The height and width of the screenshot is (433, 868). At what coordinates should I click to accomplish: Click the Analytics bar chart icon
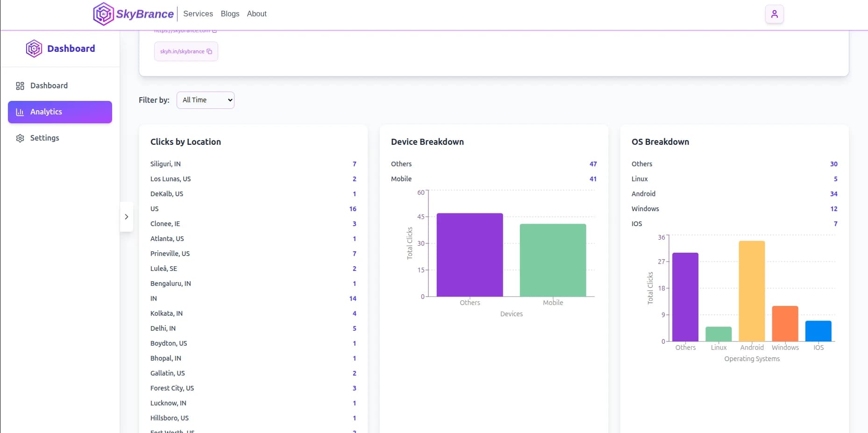[20, 112]
